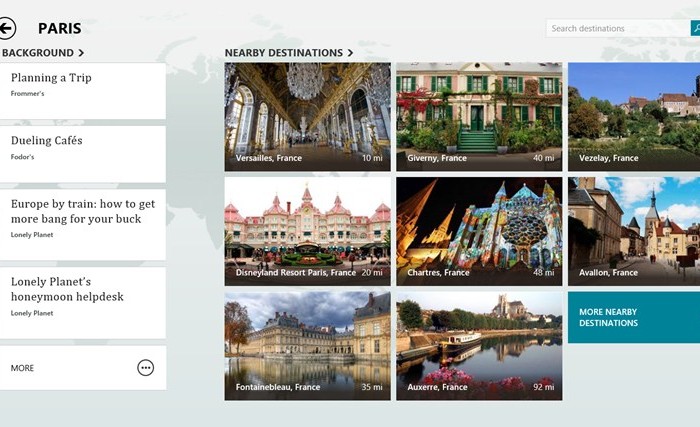
Task: Open the Disneyland Resort Paris tile
Action: click(x=307, y=231)
